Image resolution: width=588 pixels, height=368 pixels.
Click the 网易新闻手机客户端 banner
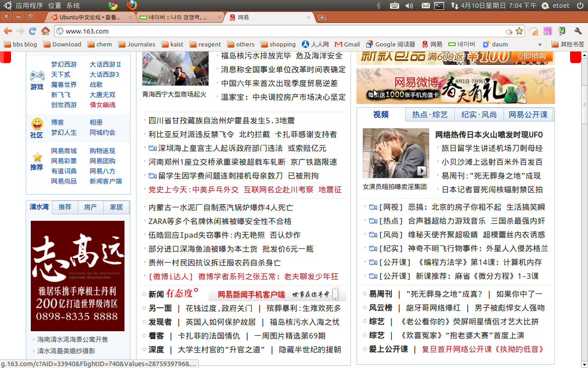[277, 294]
